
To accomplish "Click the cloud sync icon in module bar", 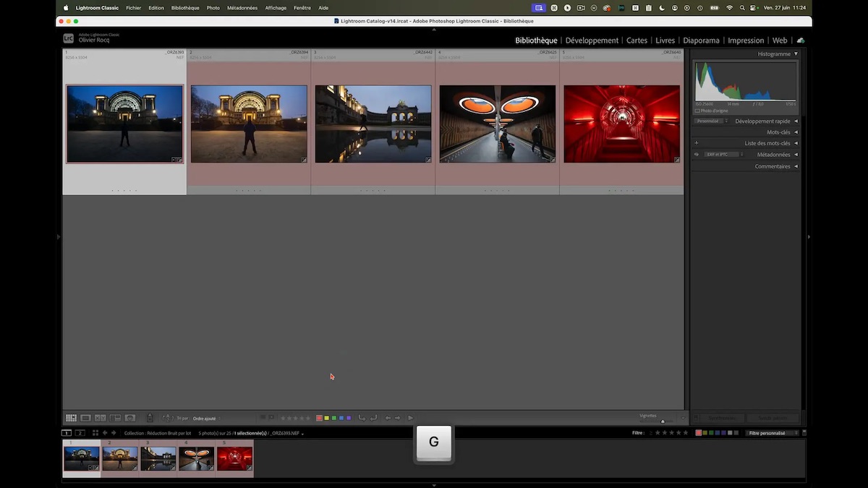I will pyautogui.click(x=800, y=40).
